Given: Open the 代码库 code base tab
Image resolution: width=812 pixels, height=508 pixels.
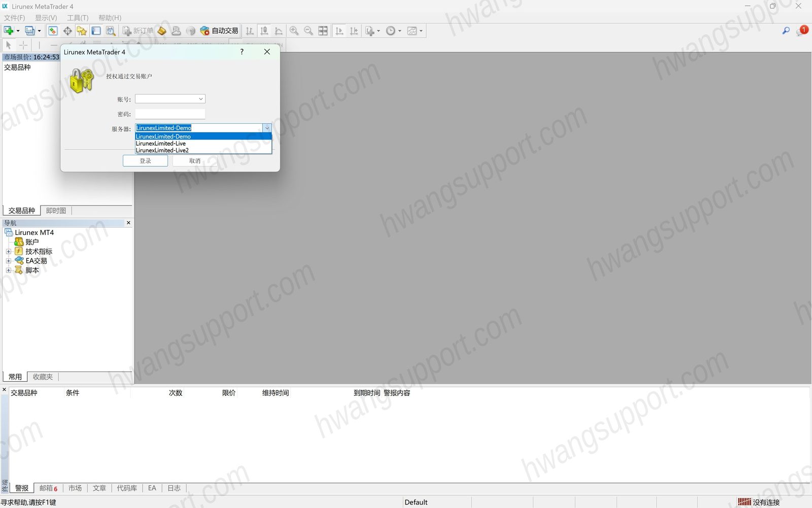Looking at the screenshot, I should coord(127,488).
